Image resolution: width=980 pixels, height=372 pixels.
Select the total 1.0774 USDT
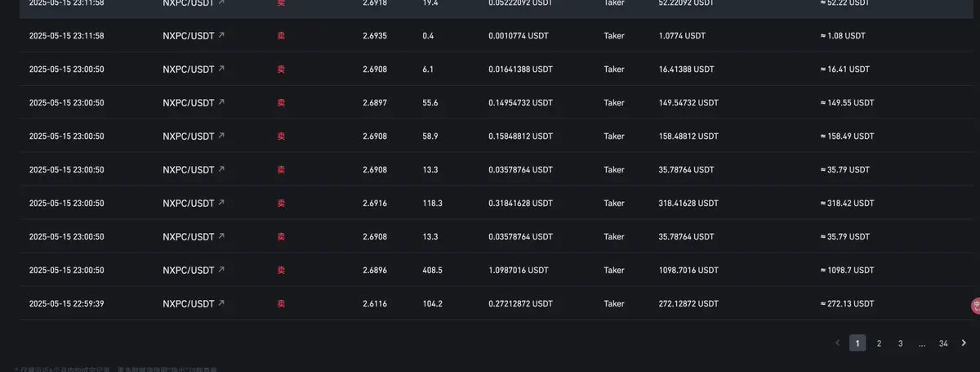tap(682, 36)
